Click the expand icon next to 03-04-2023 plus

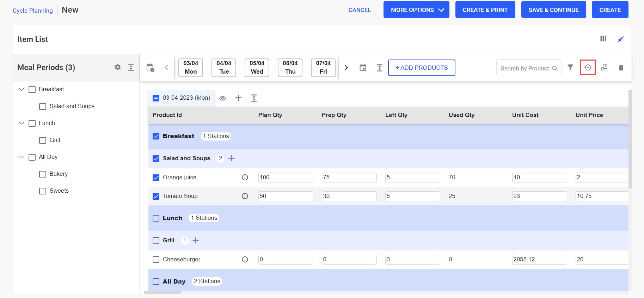point(254,98)
